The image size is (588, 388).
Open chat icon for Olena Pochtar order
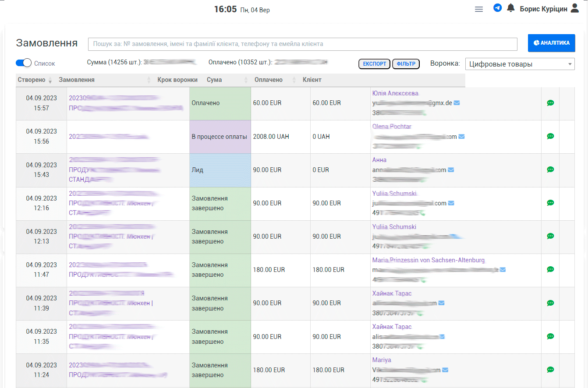(550, 136)
